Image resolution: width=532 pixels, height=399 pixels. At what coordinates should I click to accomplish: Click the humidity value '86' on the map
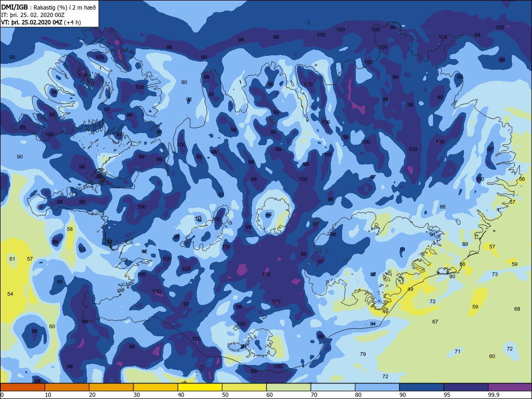[x=443, y=206]
